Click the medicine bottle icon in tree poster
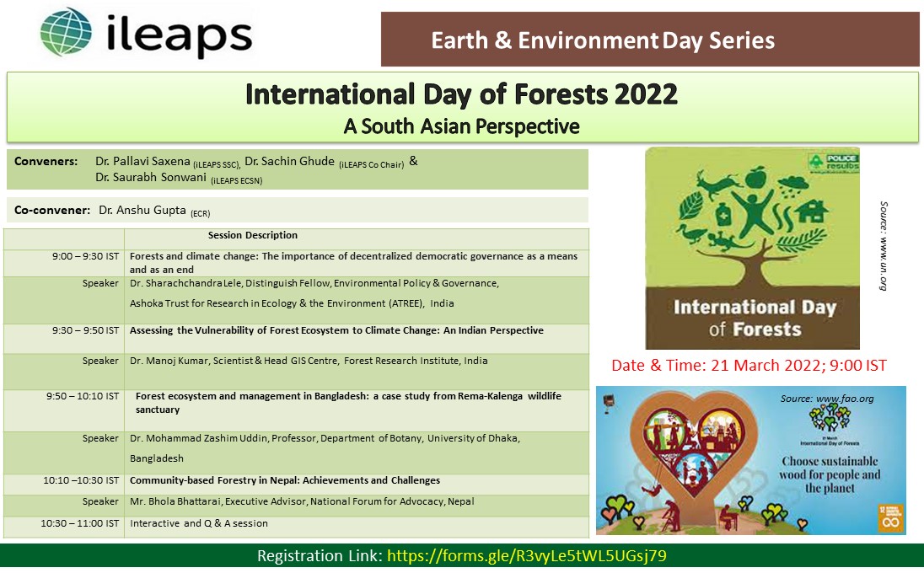This screenshot has height=573, width=924. (x=723, y=214)
